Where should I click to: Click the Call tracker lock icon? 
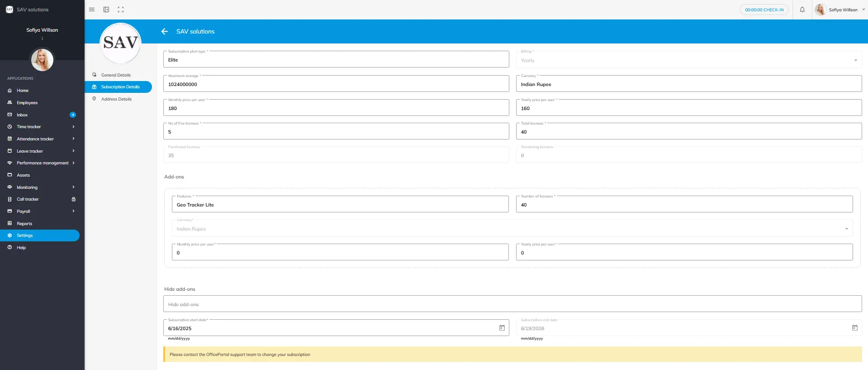[x=73, y=199]
